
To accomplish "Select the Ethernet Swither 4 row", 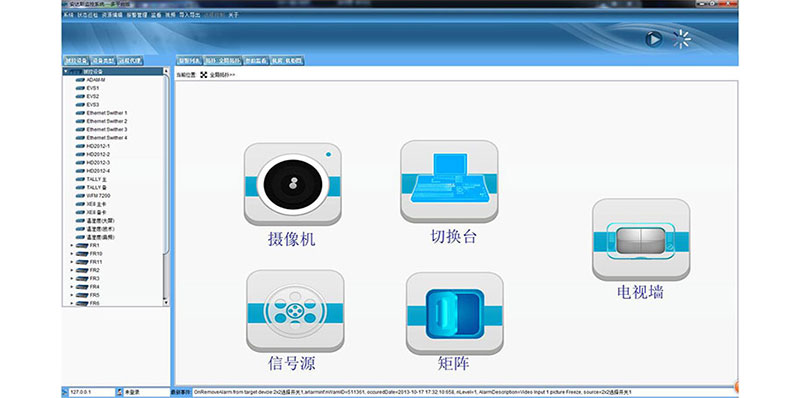I will click(107, 137).
